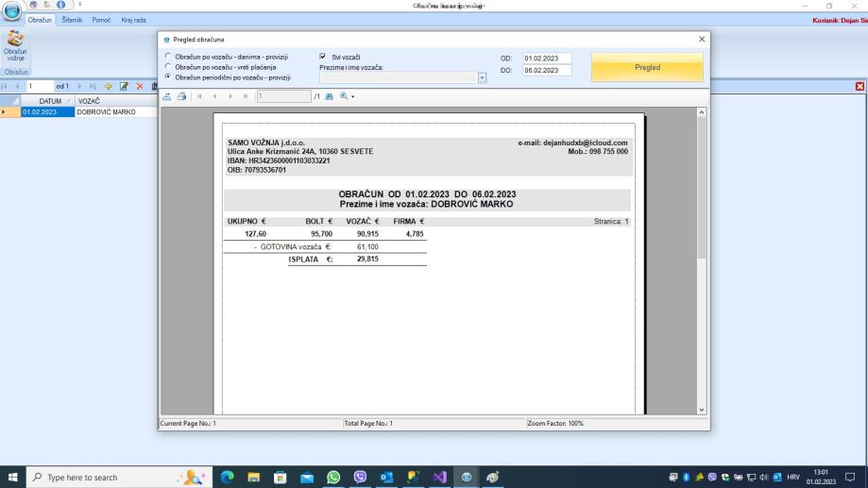
Task: Open Visual Studio from taskbar
Action: pos(439,477)
